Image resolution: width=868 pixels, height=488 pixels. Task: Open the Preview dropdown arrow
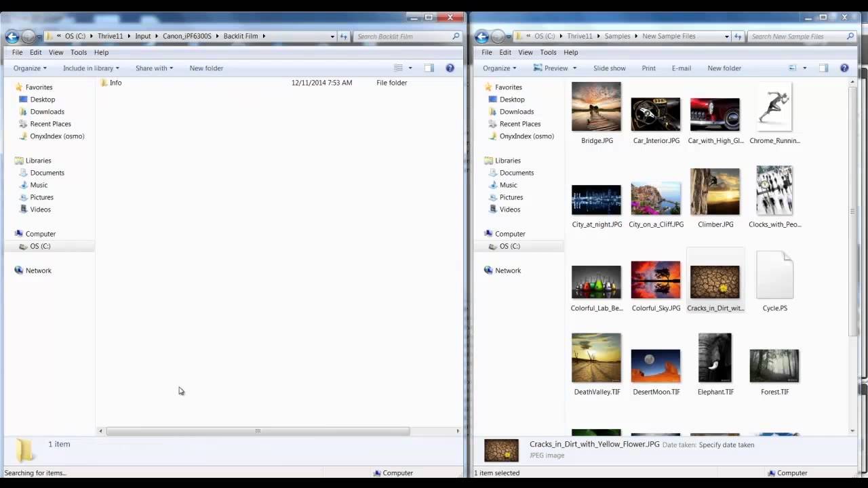point(574,68)
